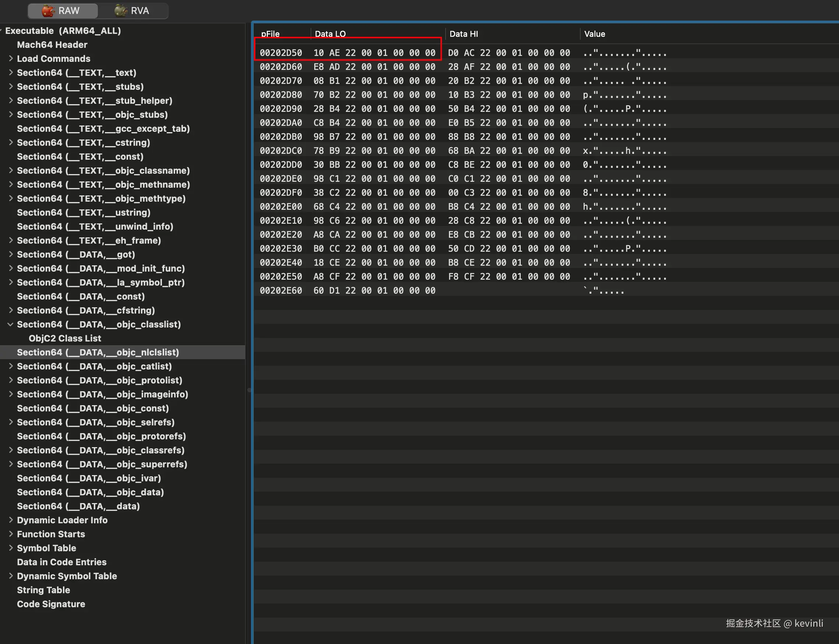Click the Data HI column header

tap(463, 34)
